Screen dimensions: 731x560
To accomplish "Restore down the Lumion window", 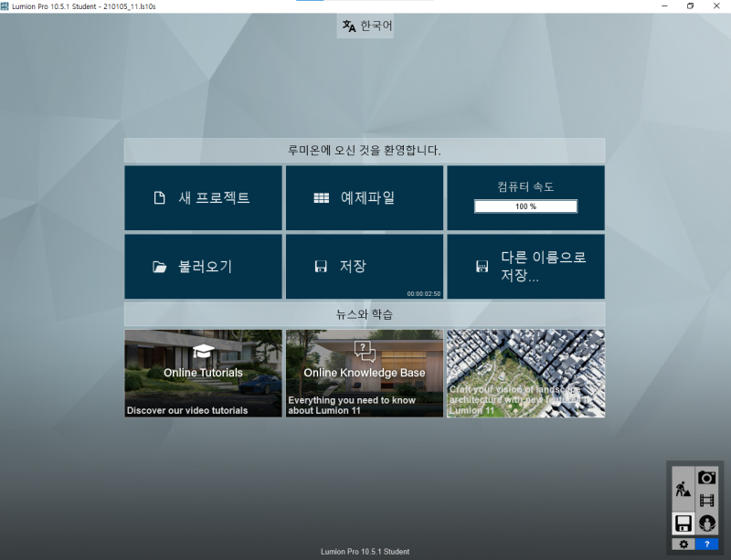I will pyautogui.click(x=691, y=6).
